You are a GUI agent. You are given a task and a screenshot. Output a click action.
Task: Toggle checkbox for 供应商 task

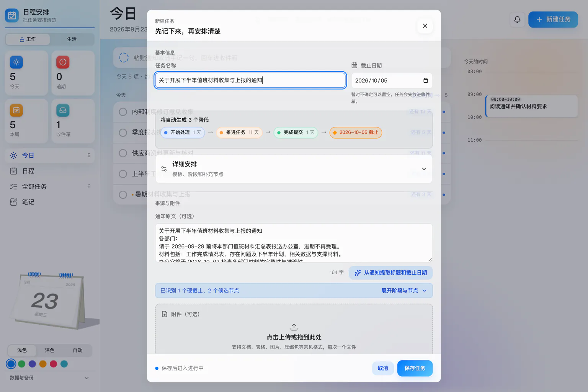coord(123,153)
